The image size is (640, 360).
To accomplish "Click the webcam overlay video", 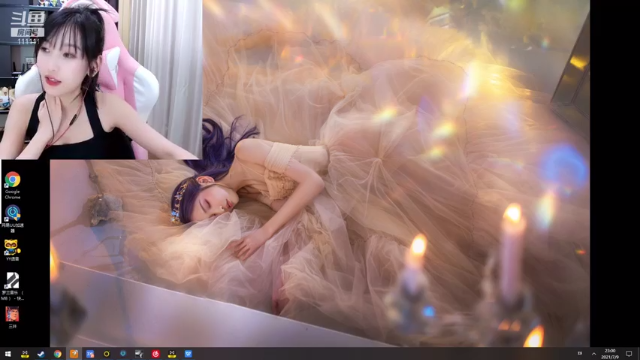I will (x=101, y=80).
